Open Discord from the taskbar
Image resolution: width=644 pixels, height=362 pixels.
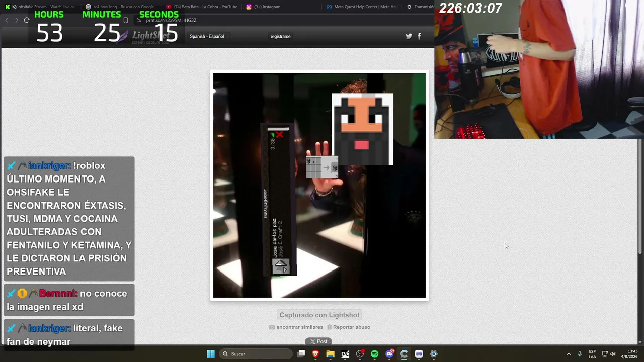tap(389, 354)
